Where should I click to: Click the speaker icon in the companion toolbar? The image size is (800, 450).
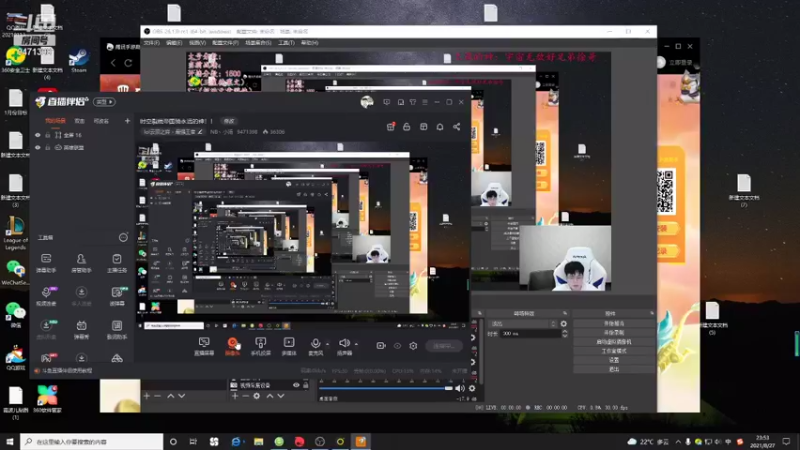coord(344,343)
